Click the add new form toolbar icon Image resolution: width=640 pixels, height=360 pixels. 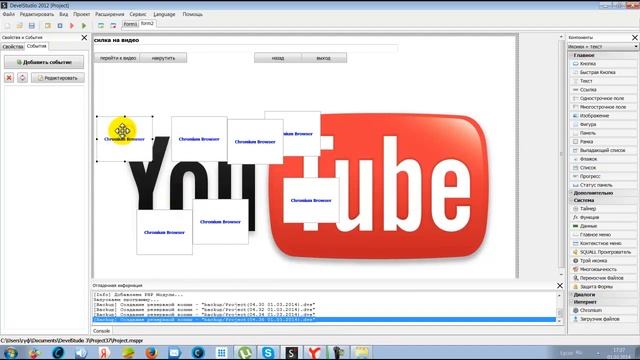pos(101,26)
